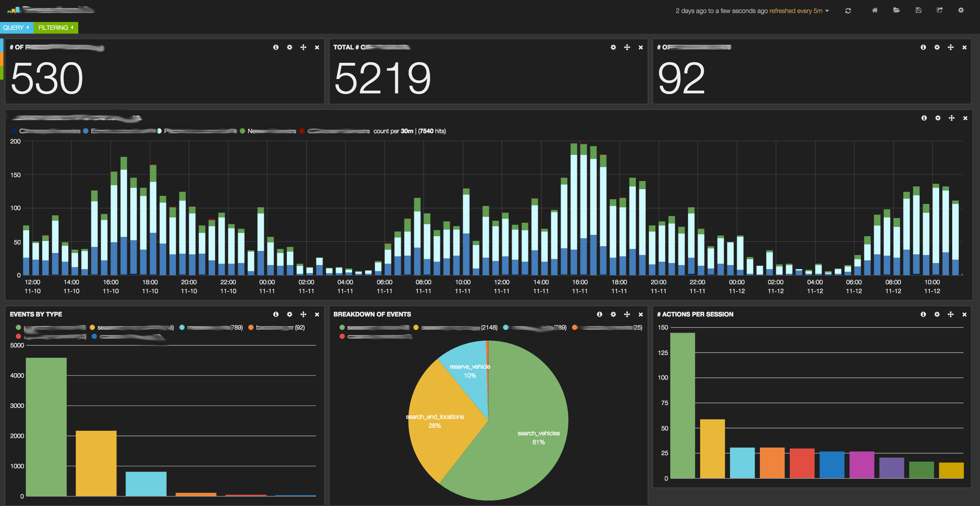Remove the Breakdown Of Events panel
Image resolution: width=980 pixels, height=506 pixels.
[x=641, y=315]
